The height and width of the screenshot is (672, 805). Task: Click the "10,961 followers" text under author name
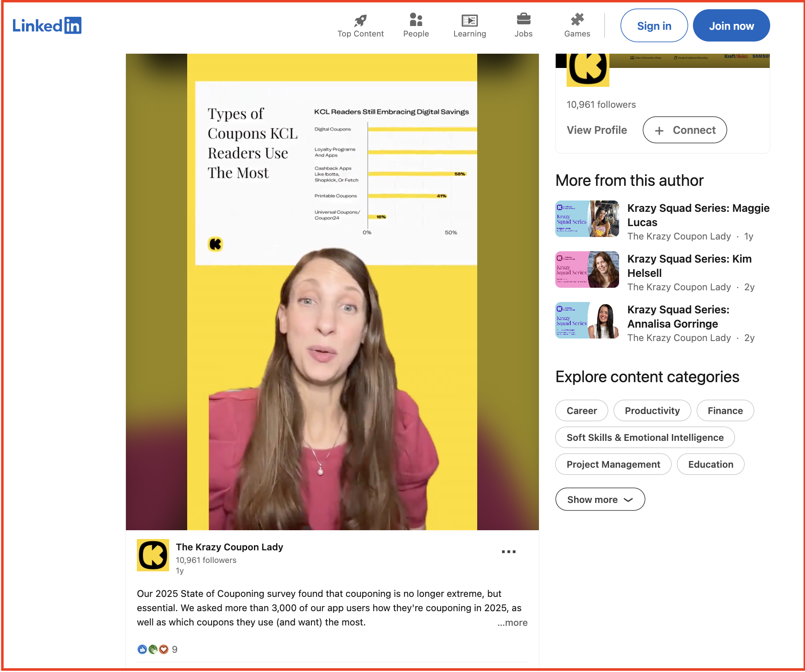coord(206,560)
